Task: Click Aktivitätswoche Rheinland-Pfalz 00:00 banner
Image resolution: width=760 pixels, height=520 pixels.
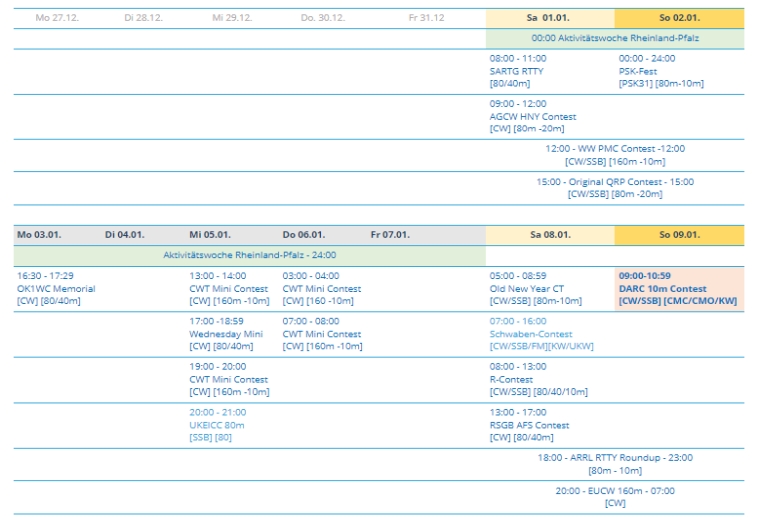Action: pyautogui.click(x=615, y=38)
